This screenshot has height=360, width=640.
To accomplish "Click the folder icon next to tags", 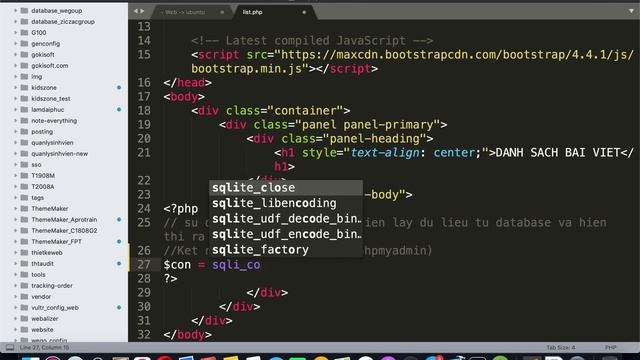I will 24,198.
